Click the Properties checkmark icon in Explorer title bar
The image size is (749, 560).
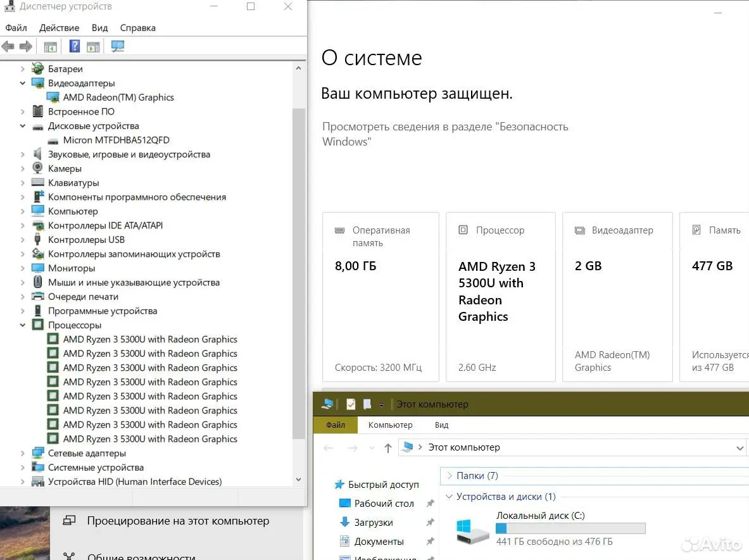[x=351, y=404]
